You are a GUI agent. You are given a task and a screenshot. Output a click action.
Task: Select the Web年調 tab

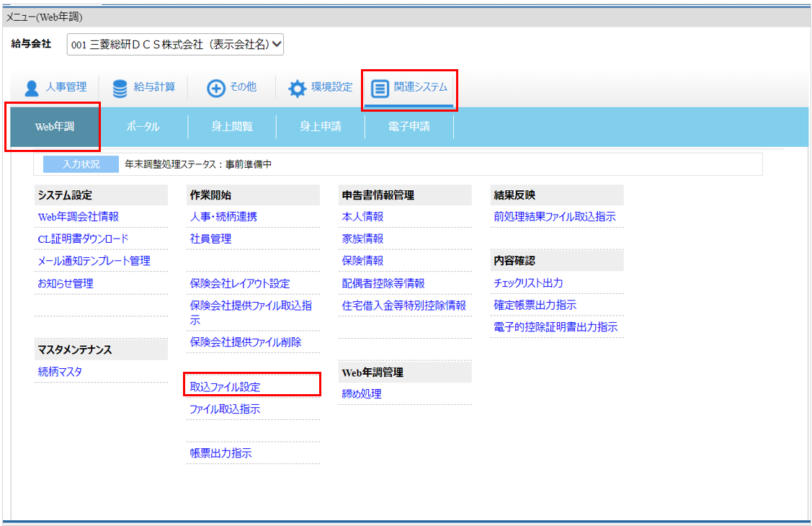54,127
